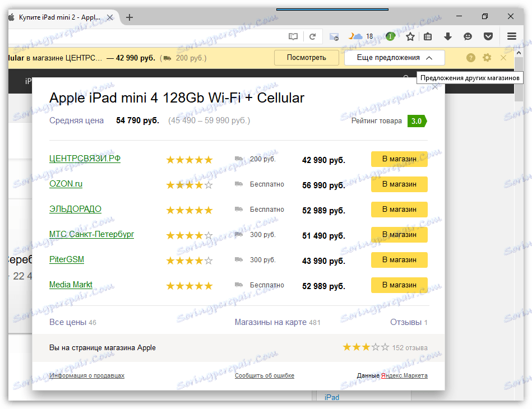Image resolution: width=532 pixels, height=409 pixels.
Task: Open Отзывы 1 link
Action: [409, 322]
